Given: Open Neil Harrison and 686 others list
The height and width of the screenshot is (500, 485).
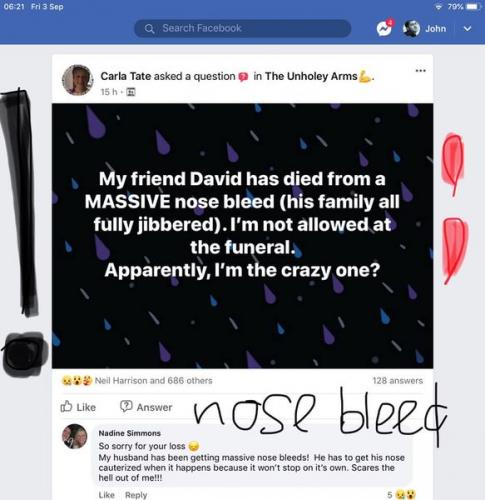Looking at the screenshot, I should [x=154, y=380].
